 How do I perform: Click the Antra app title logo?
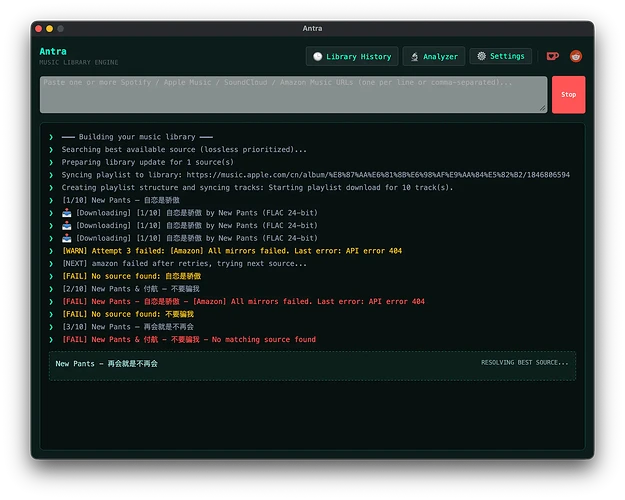coord(53,51)
